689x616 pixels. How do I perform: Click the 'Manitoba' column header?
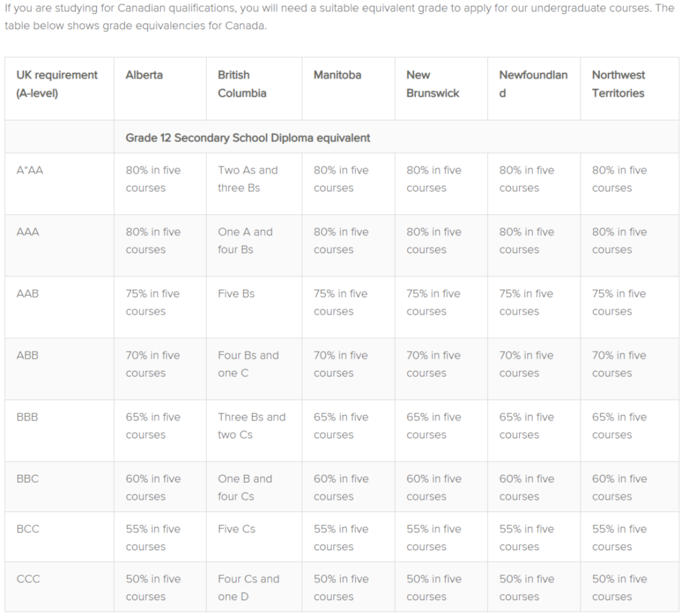[x=348, y=88]
